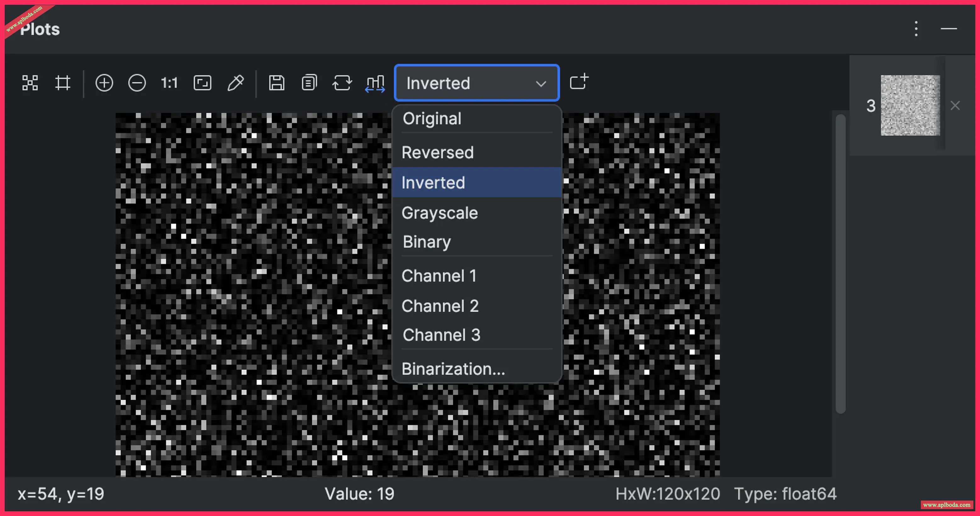Click the zoom out icon
Screen dimensions: 980x516
coord(137,83)
